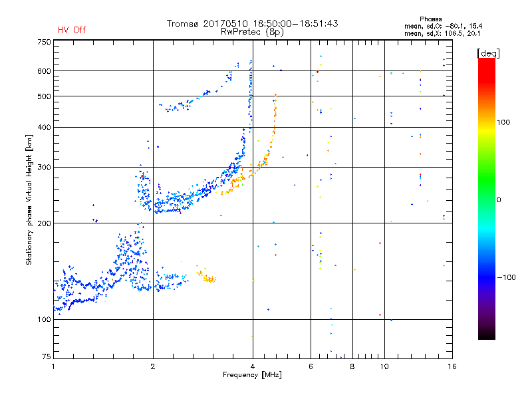Click the height axis "100" tick label

tap(44, 319)
